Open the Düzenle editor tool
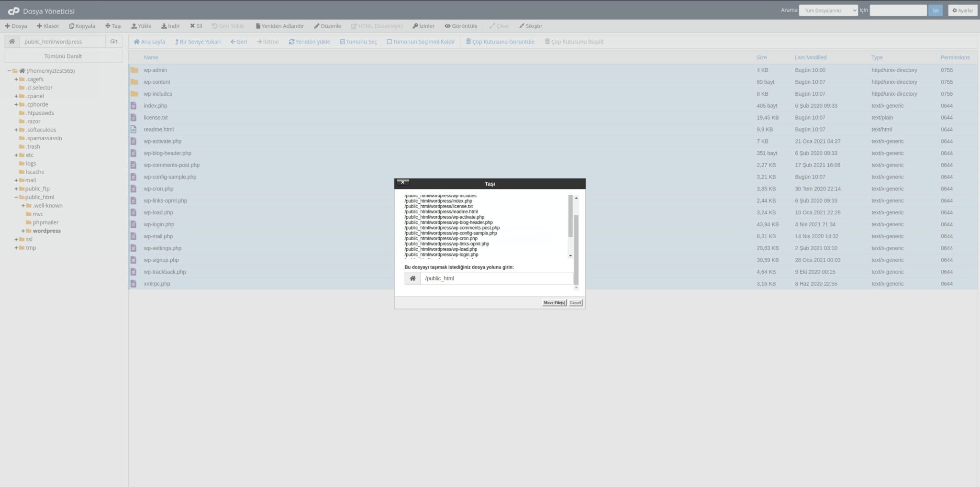 tap(327, 26)
